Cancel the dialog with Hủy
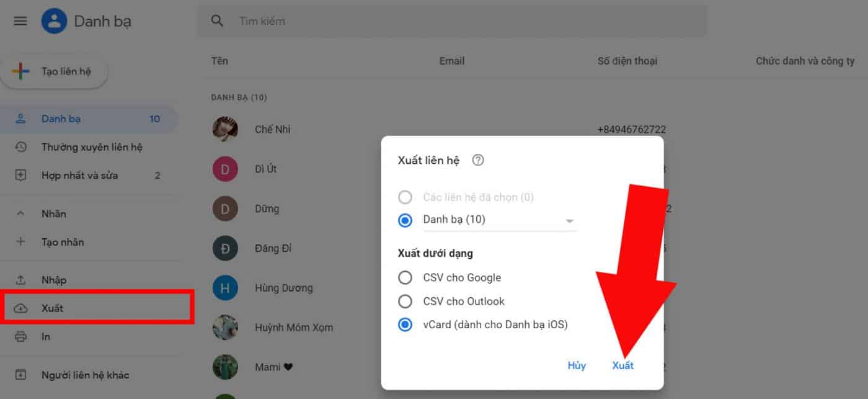This screenshot has width=868, height=399. pyautogui.click(x=577, y=365)
